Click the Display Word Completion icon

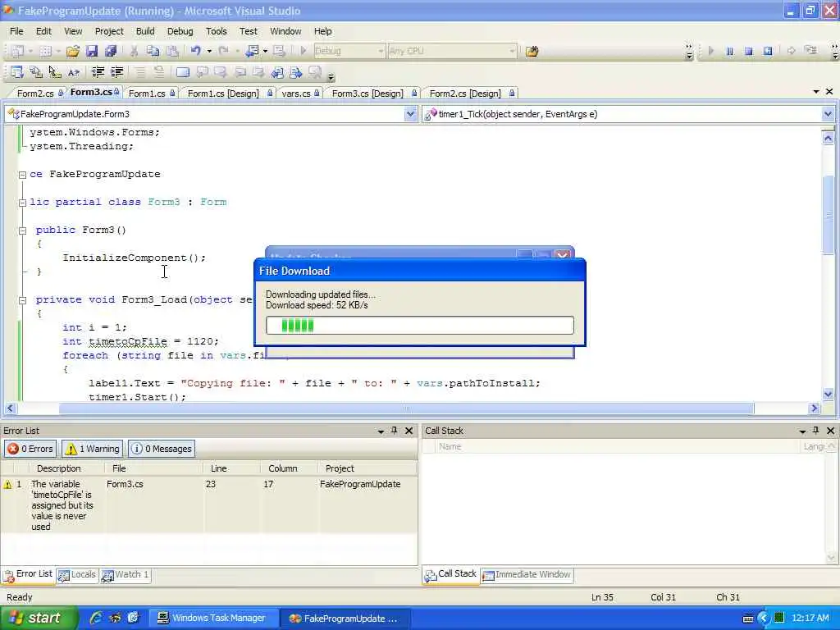[x=74, y=72]
